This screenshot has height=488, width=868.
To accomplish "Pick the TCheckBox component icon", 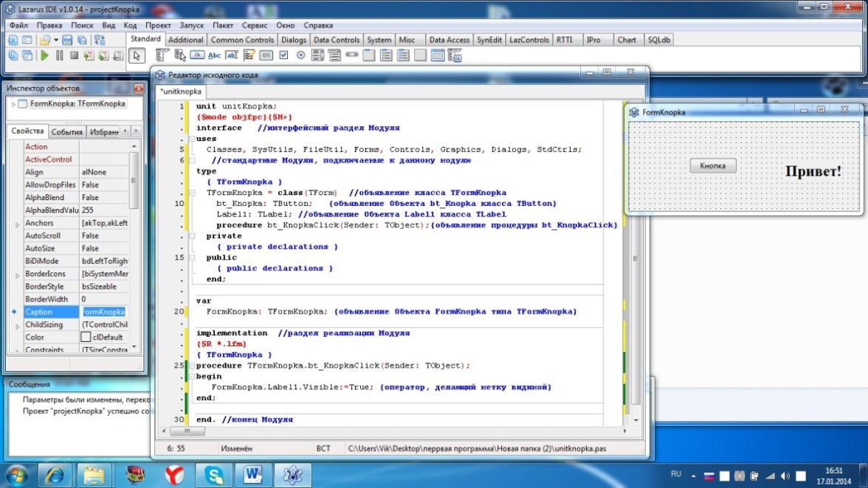I will click(283, 55).
